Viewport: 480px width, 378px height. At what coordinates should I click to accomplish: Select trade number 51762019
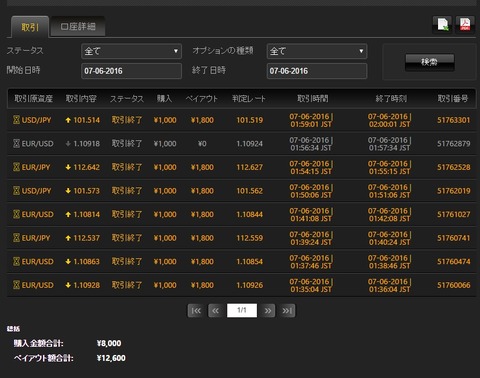pos(454,191)
